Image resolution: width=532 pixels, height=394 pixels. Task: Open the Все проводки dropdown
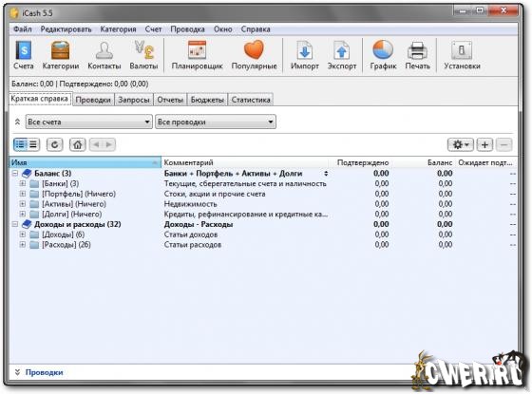[216, 122]
